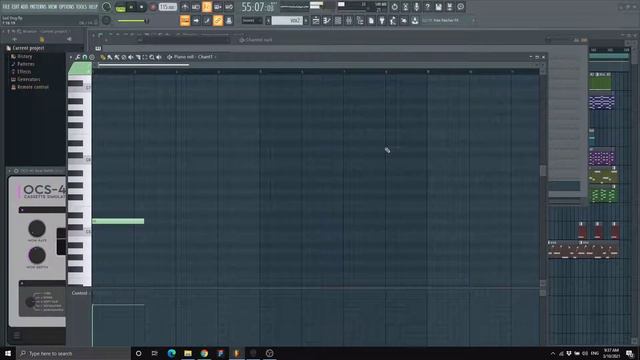Select the piano roll Mute tool
The width and height of the screenshot is (640, 360).
coord(131,57)
